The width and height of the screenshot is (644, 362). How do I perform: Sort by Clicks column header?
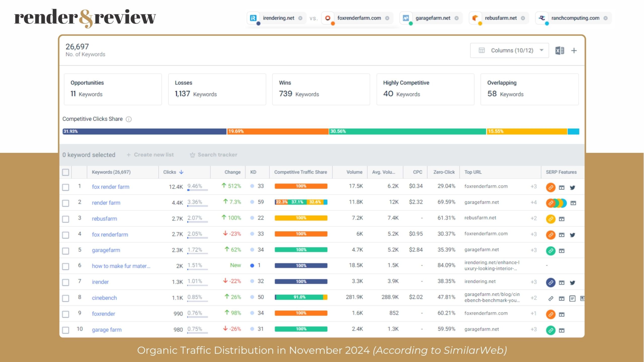173,172
